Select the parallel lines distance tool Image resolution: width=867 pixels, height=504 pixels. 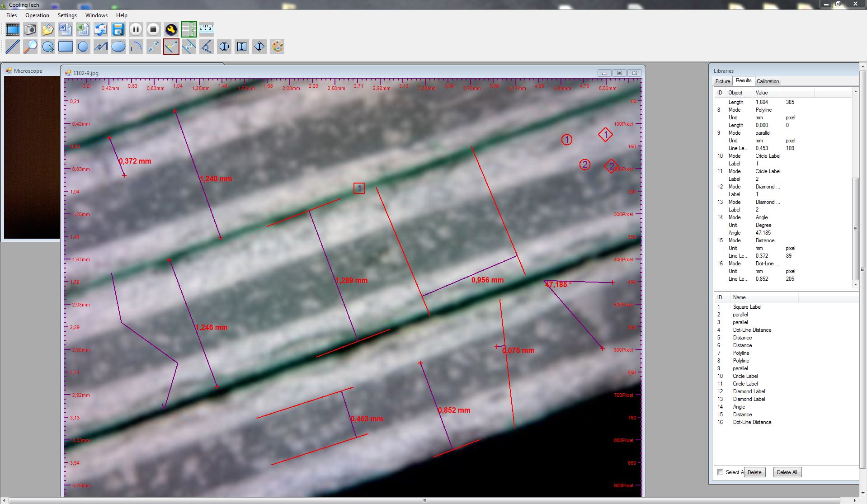(189, 47)
